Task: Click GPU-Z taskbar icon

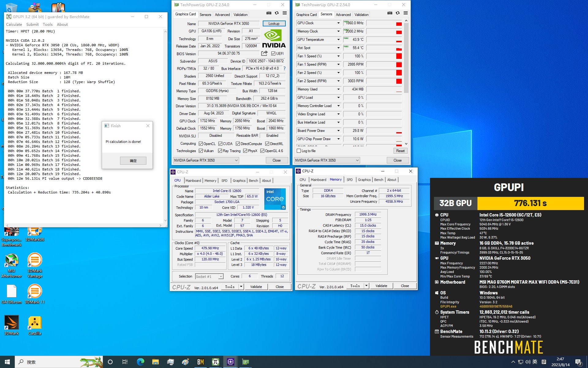Action: (246, 362)
